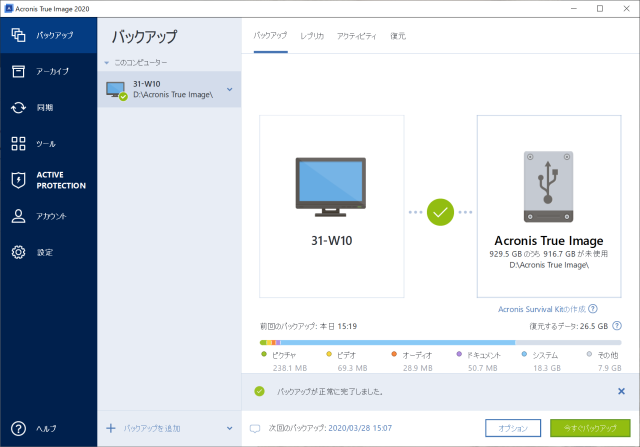The image size is (640, 447).
Task: Click 復元するデータ: 26.5 GB text
Action: click(x=569, y=326)
